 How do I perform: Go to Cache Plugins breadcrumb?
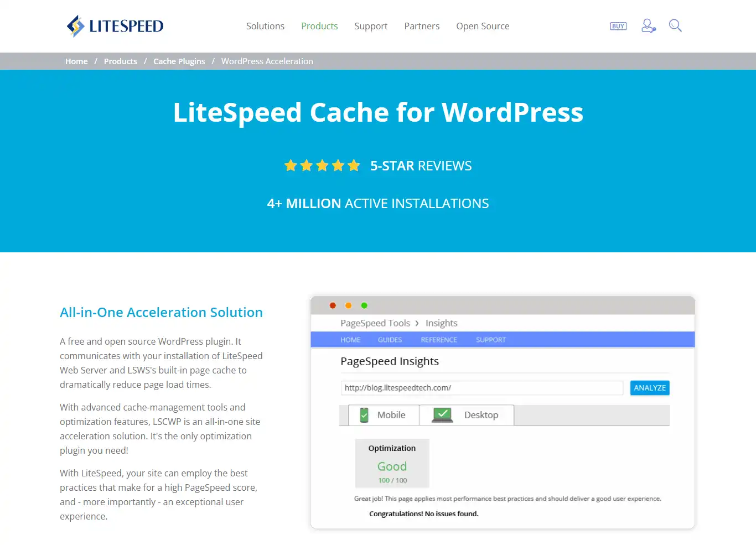179,61
